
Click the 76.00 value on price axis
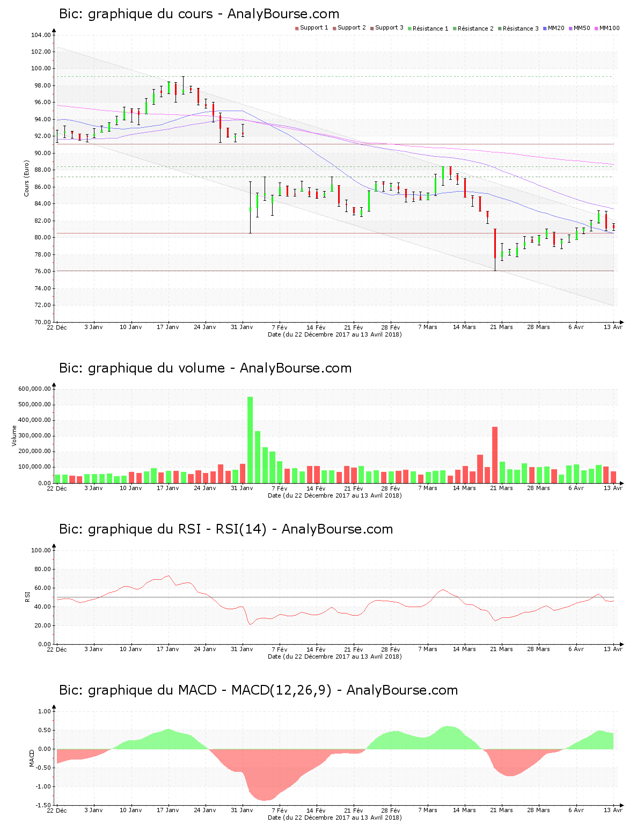click(42, 272)
